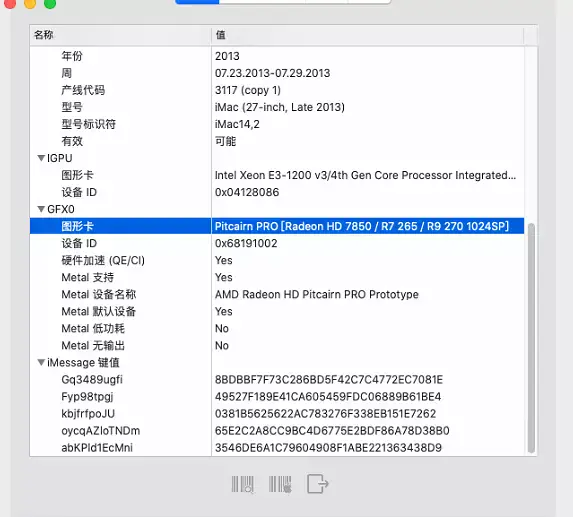Screen dimensions: 573x517
Task: Click value 3546DE6A1C79604908F1ABE221363438D9
Action: point(329,448)
